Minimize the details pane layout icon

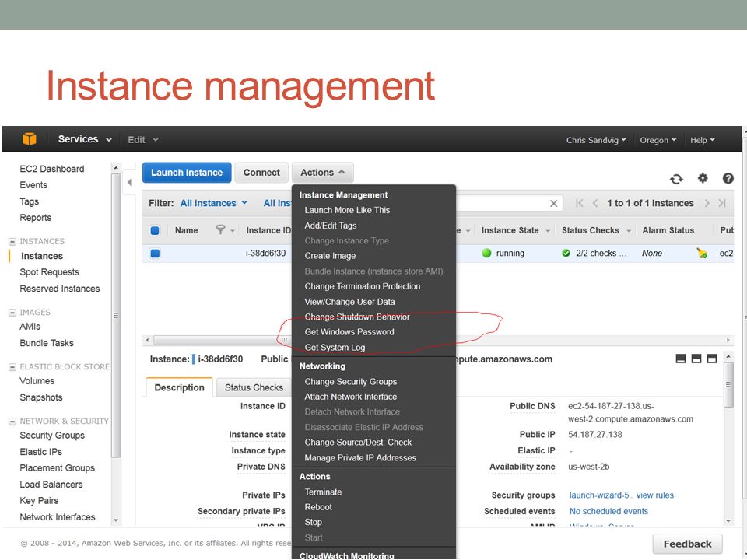(681, 359)
